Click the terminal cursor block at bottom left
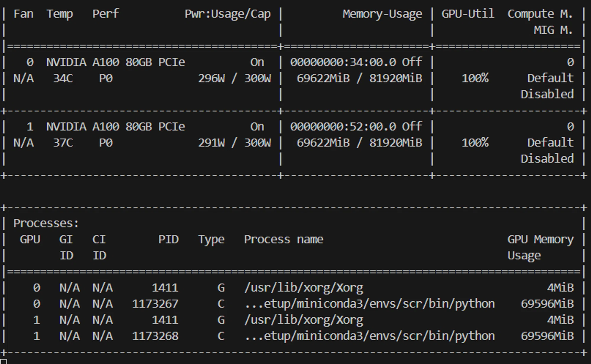Screen dimensions: 591x364 3,362
